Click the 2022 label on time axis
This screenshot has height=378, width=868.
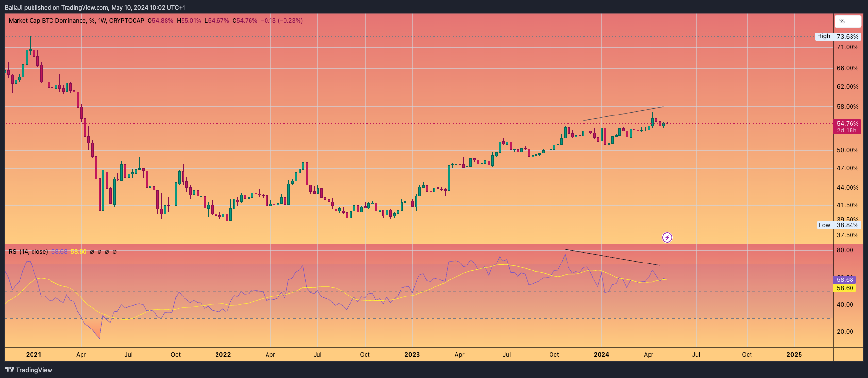pos(223,355)
